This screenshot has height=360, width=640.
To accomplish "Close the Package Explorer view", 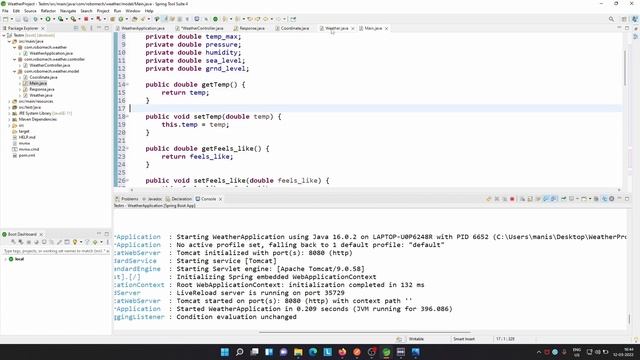I will pyautogui.click(x=42, y=28).
